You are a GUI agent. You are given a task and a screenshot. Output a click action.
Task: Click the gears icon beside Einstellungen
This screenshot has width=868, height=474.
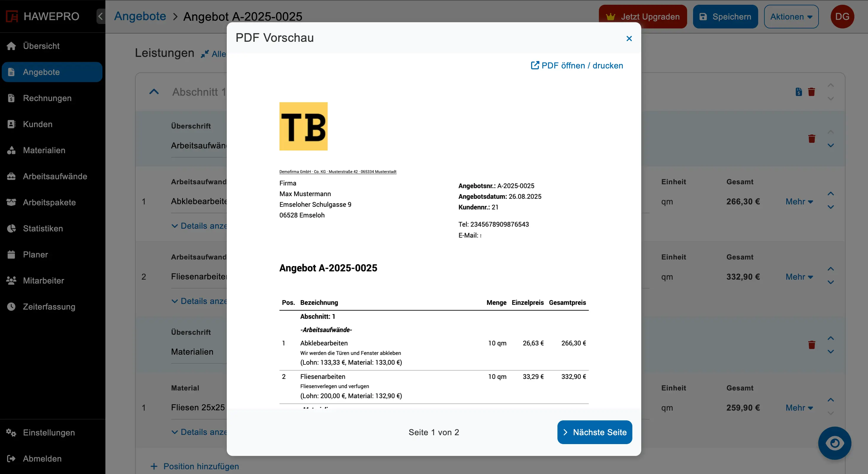pos(11,433)
